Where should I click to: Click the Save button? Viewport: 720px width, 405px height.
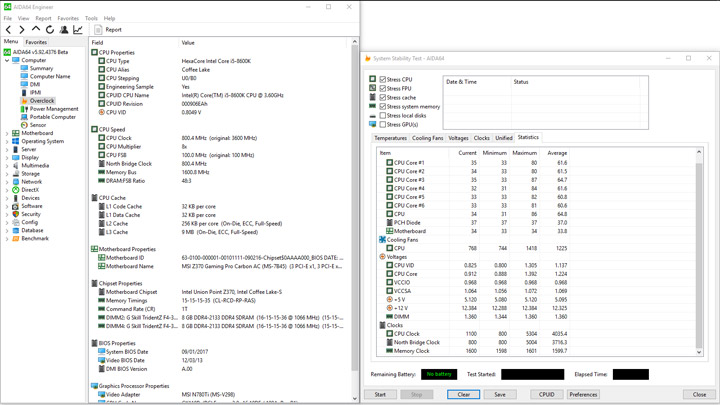coord(500,394)
